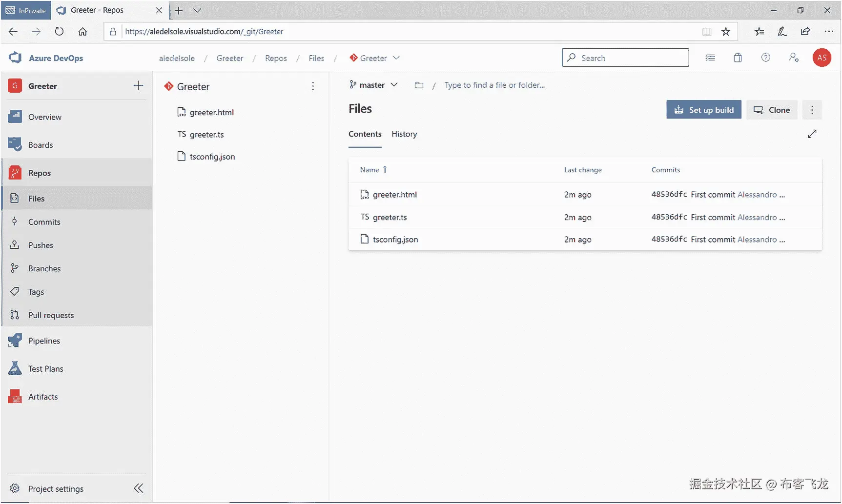The image size is (842, 504).
Task: Open the browser Add notes pen tool
Action: point(782,32)
